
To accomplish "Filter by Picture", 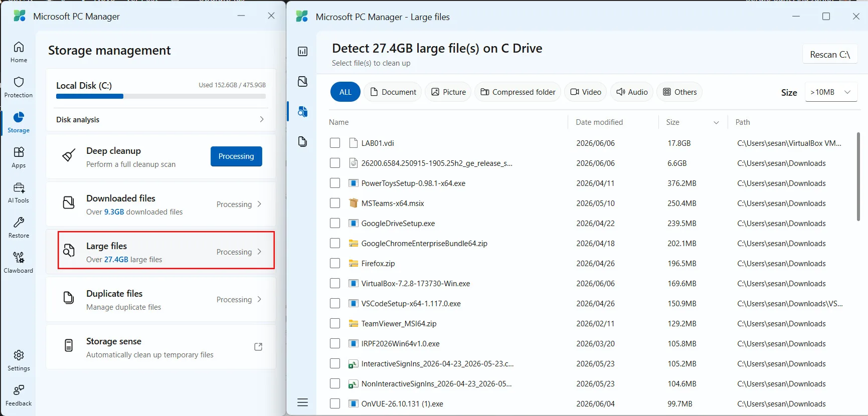I will click(x=448, y=92).
